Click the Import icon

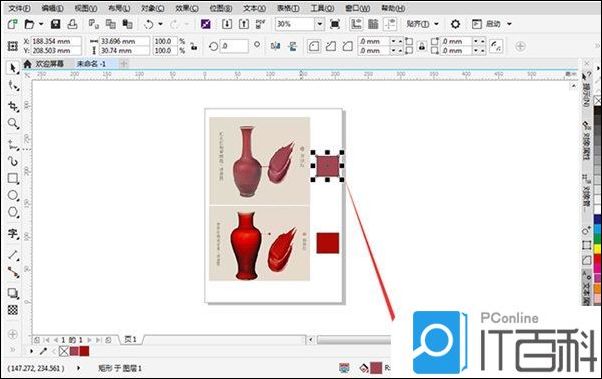227,24
